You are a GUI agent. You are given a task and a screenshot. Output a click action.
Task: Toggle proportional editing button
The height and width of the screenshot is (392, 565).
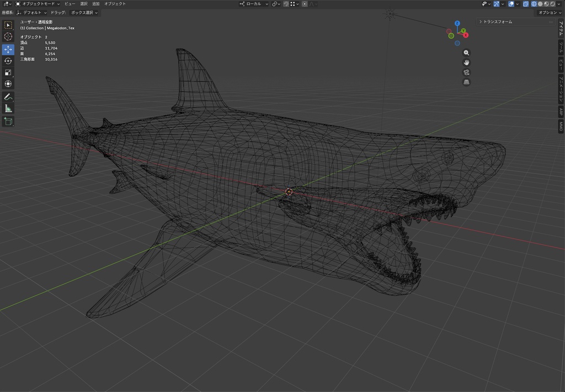point(305,4)
